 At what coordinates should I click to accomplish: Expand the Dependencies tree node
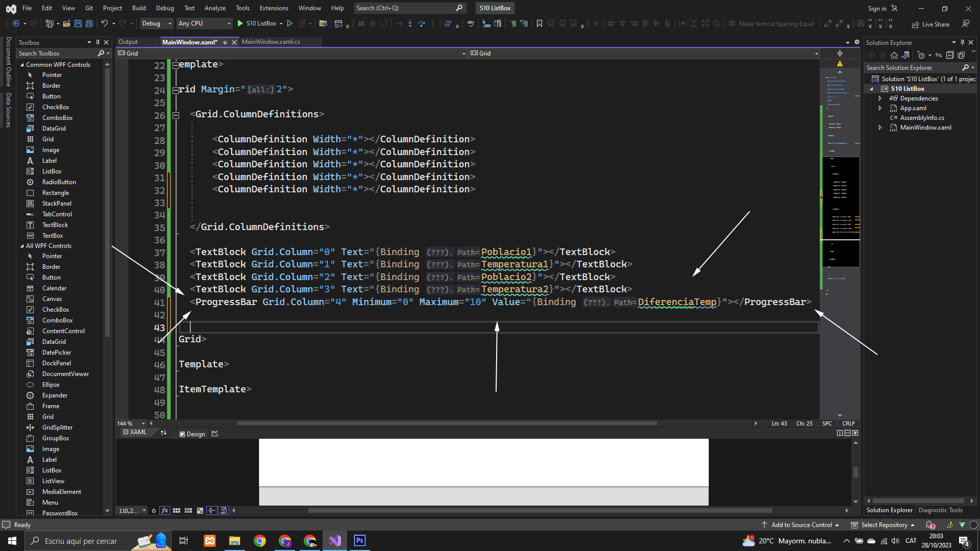pos(880,98)
